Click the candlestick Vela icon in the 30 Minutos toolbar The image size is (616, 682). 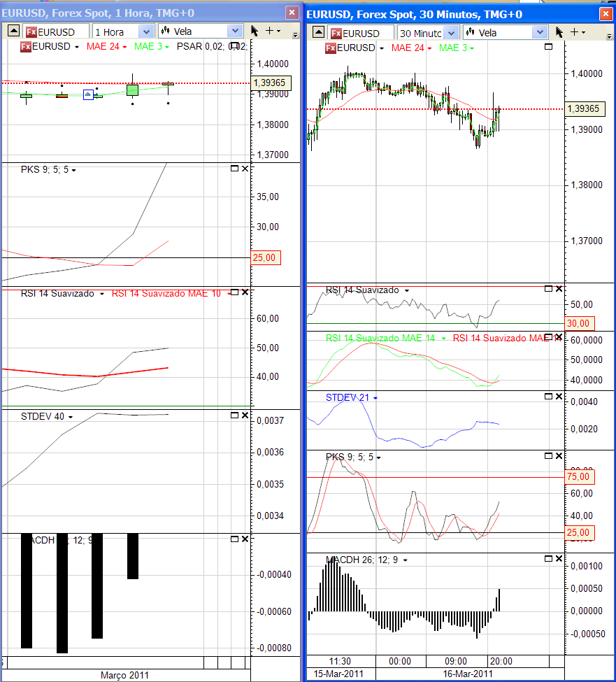tap(470, 32)
